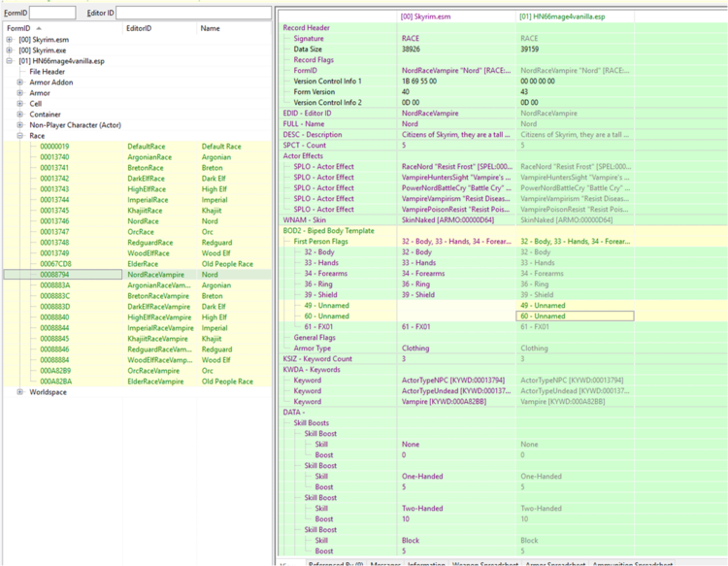Expand Non-Player Character (Actor) group
728x566 pixels.
coord(20,125)
